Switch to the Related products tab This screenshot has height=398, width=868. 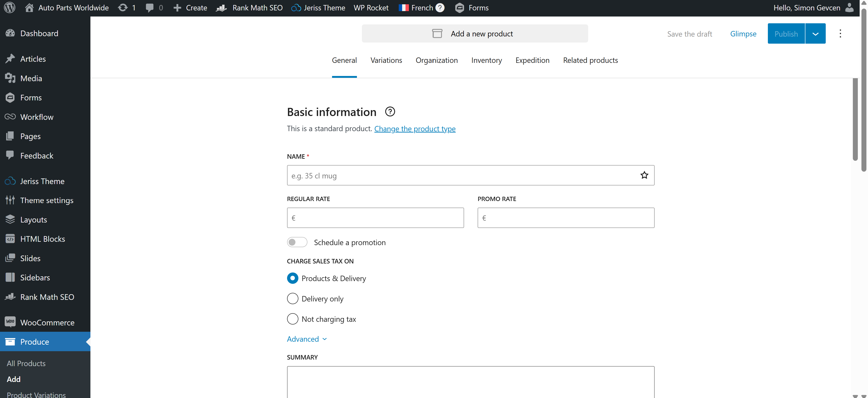(x=590, y=60)
